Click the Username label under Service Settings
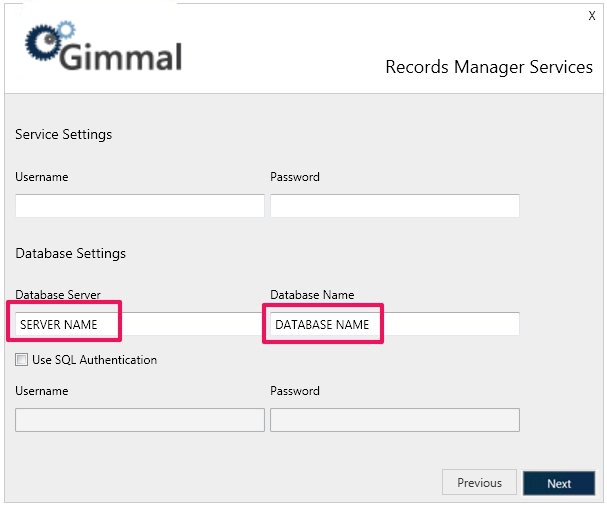The width and height of the screenshot is (607, 507). coord(42,177)
